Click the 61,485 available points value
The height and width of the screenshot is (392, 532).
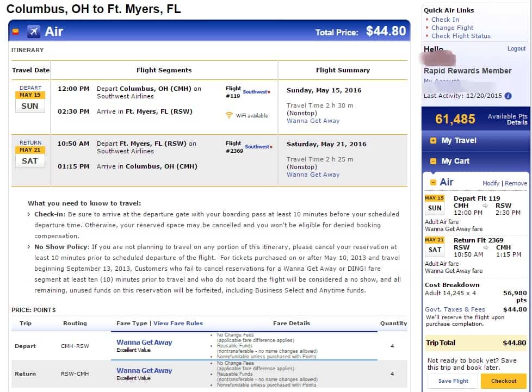pyautogui.click(x=455, y=119)
